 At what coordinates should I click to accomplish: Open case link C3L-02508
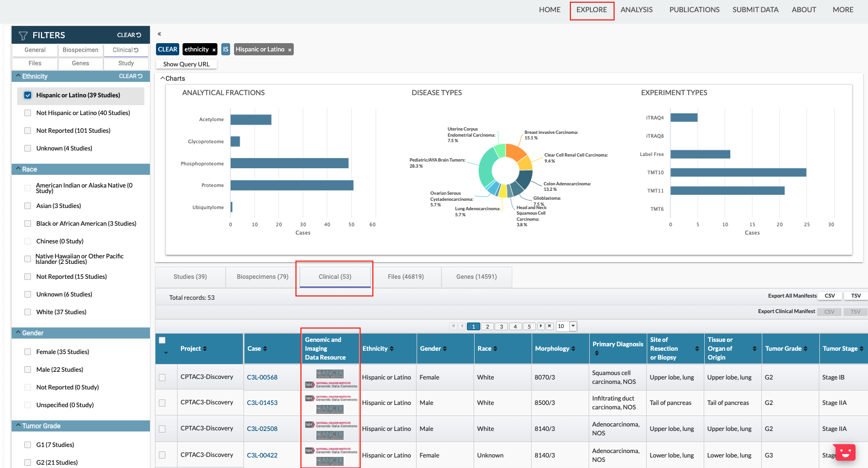point(262,429)
